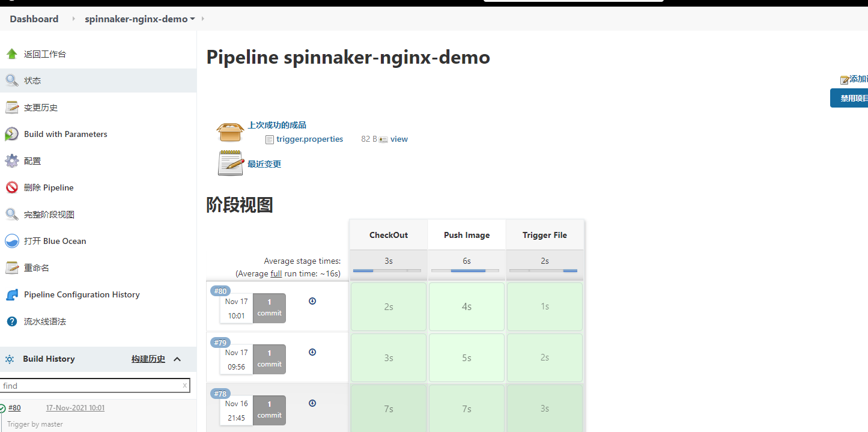
Task: Click the 禁用项目 button
Action: coord(849,98)
